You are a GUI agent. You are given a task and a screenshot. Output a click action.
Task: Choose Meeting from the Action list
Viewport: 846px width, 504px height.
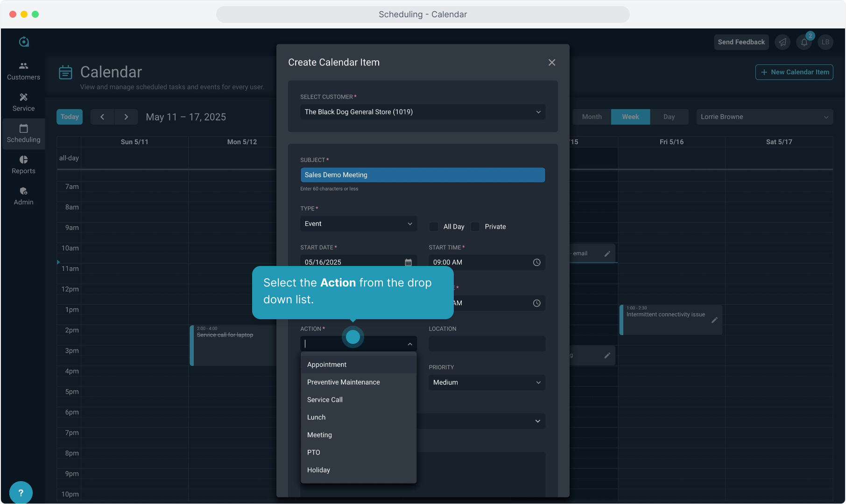(x=319, y=435)
